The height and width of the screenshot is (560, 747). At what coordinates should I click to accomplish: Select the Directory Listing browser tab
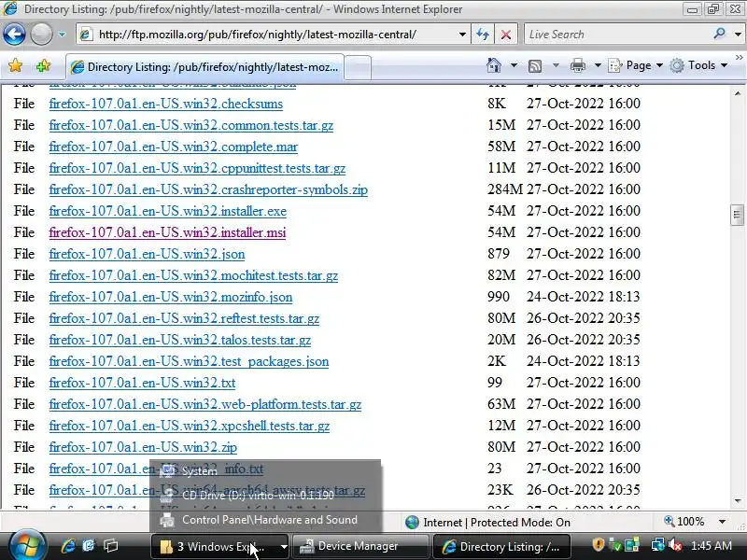click(x=204, y=67)
